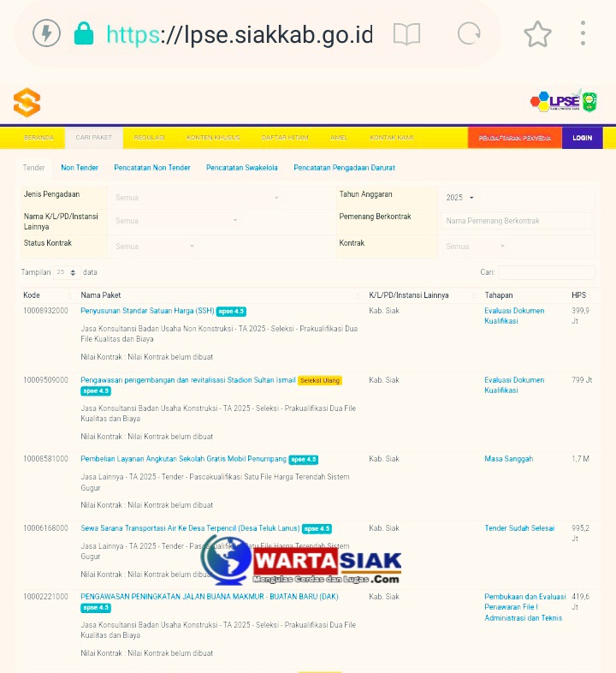This screenshot has width=616, height=673.
Task: Open the Tahun Anggaran 2025 dropdown
Action: point(460,198)
